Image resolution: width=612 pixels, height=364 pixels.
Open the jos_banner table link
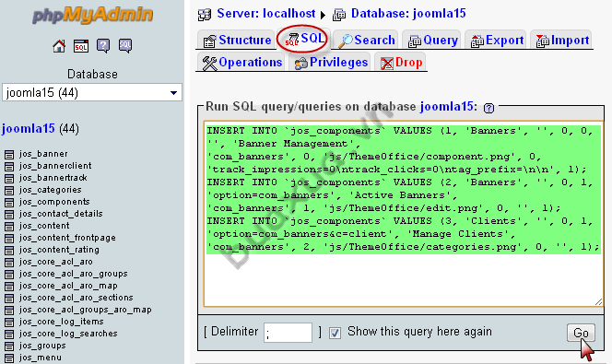(43, 154)
